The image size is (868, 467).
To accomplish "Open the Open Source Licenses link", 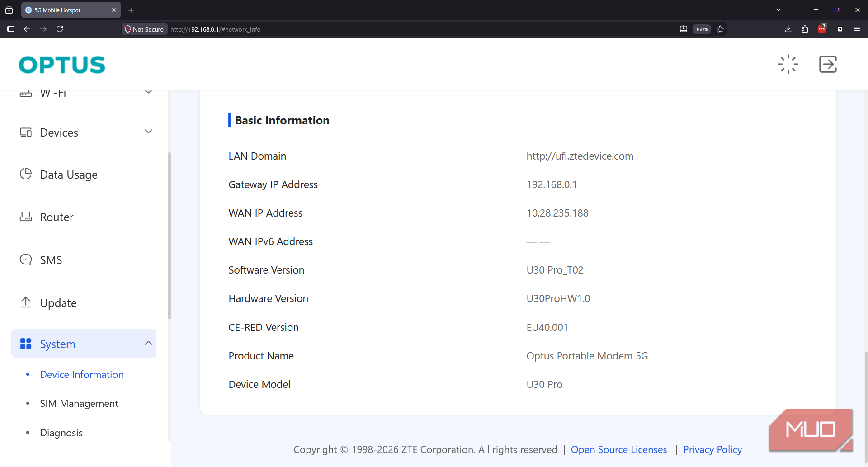I will tap(619, 449).
